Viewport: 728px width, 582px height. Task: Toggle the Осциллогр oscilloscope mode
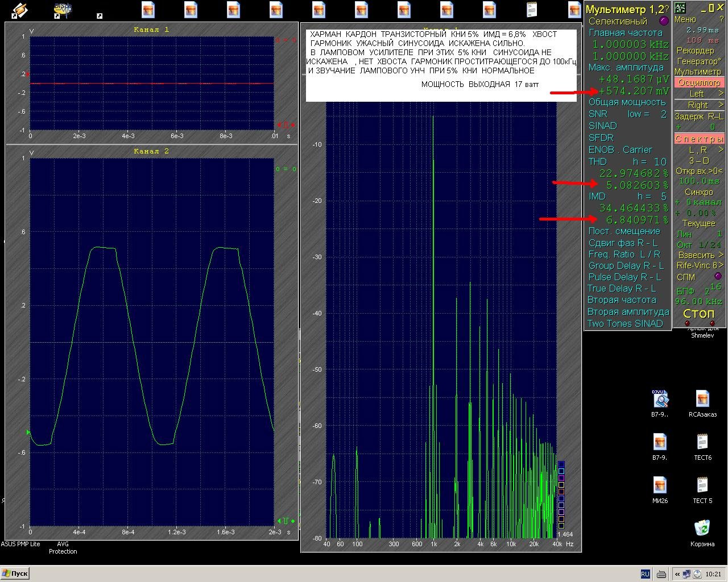click(699, 82)
